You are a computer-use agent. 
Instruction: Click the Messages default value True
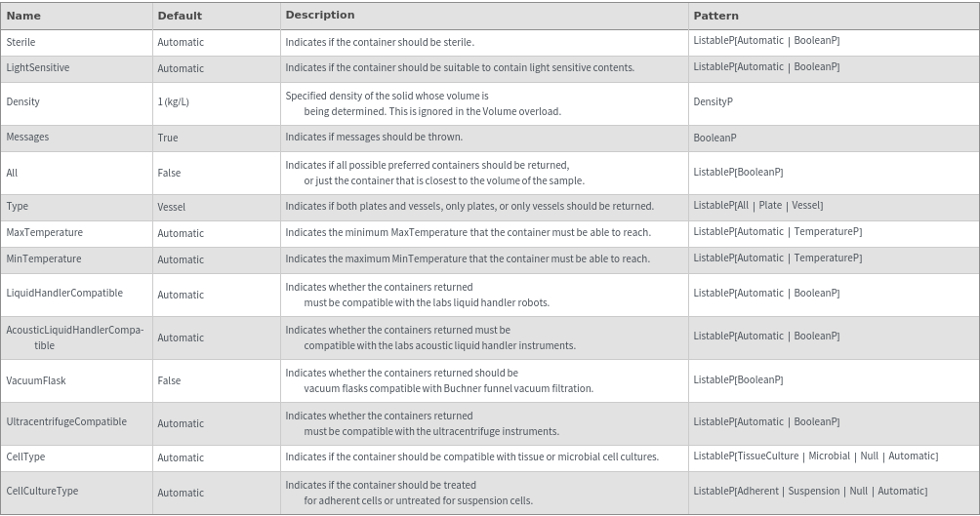pos(168,139)
